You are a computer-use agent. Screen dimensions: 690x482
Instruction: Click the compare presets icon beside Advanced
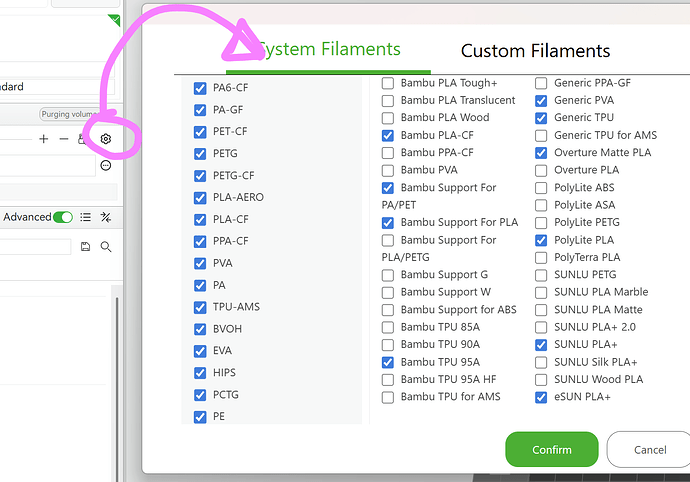(106, 217)
